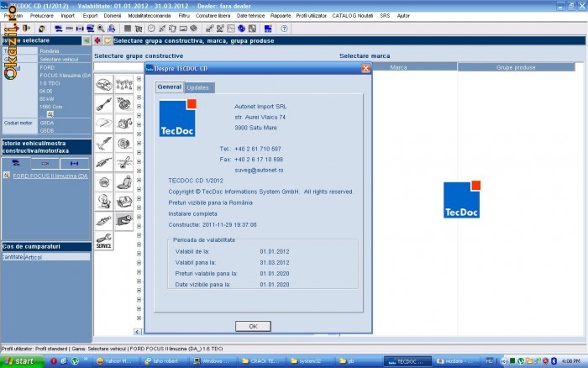Open the Filtru menu

pyautogui.click(x=184, y=16)
